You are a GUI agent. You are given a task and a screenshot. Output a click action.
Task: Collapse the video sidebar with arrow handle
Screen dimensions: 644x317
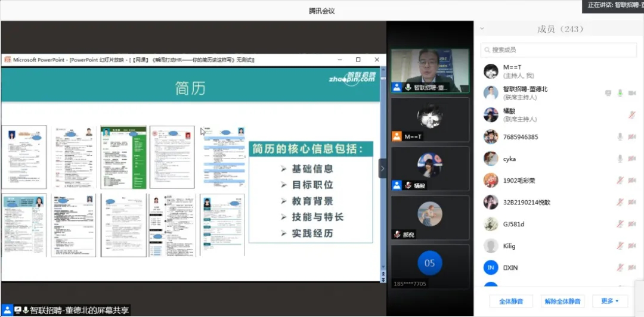pyautogui.click(x=382, y=169)
